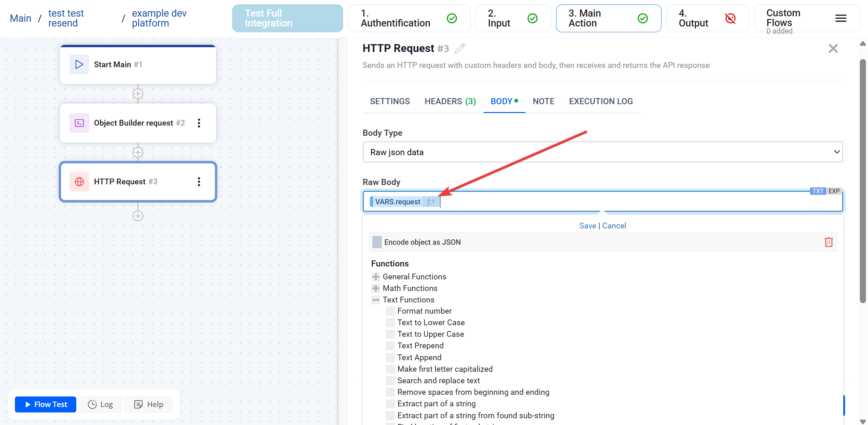Switch to the HEADERS (3) tab

450,101
